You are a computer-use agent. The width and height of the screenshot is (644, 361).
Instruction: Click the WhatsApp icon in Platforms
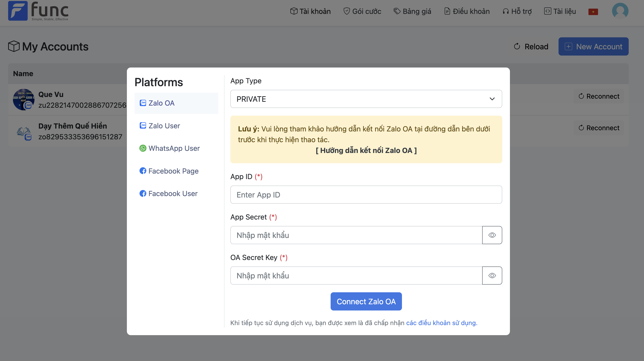(143, 148)
